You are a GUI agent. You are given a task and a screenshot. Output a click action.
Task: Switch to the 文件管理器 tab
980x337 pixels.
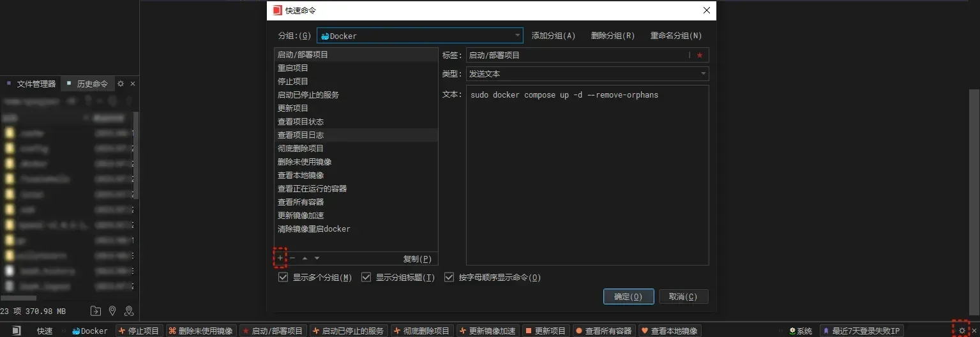click(36, 84)
